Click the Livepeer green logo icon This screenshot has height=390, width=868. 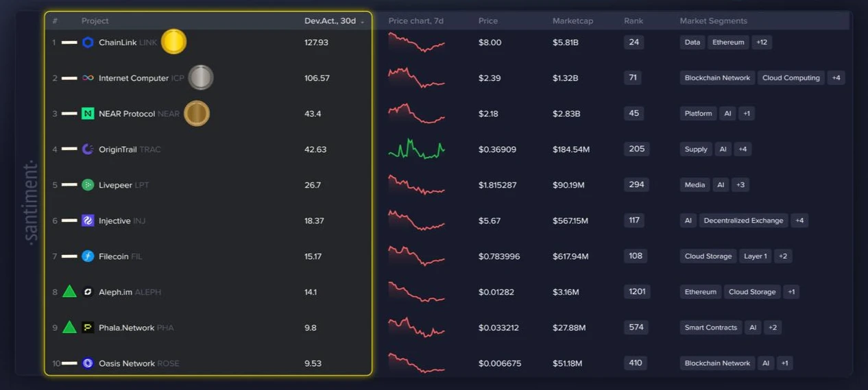point(88,185)
